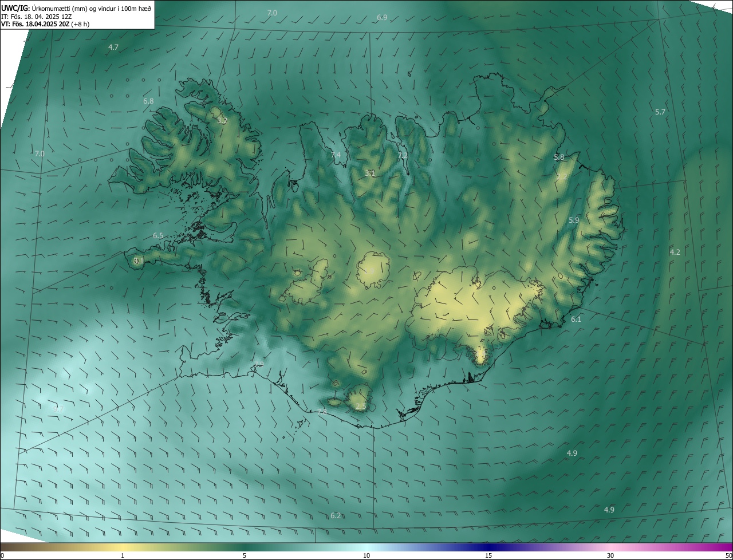Click the 30 tick on the colour scale

click(x=610, y=556)
